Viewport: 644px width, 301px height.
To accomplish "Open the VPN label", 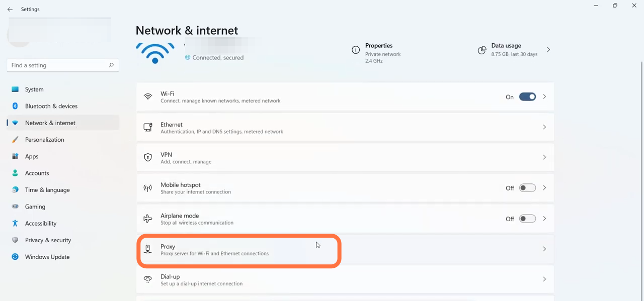I will [x=166, y=154].
